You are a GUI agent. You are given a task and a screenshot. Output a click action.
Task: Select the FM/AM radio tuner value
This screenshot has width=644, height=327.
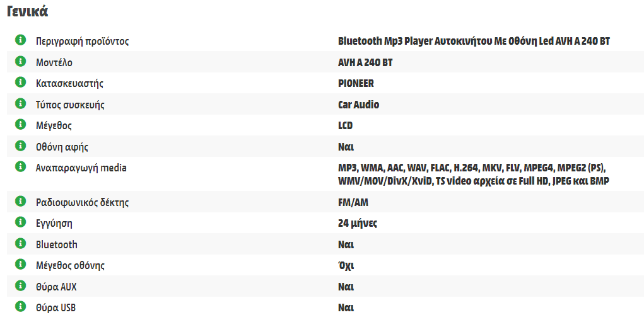pyautogui.click(x=353, y=202)
